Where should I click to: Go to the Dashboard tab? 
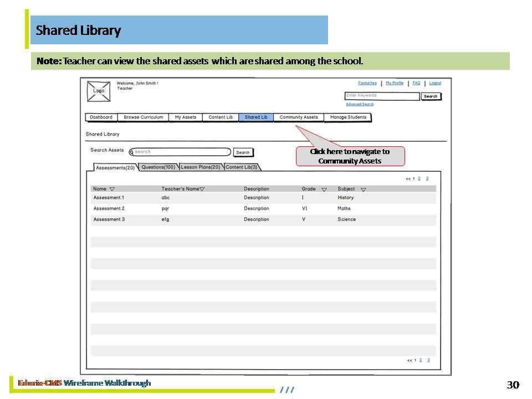point(101,117)
